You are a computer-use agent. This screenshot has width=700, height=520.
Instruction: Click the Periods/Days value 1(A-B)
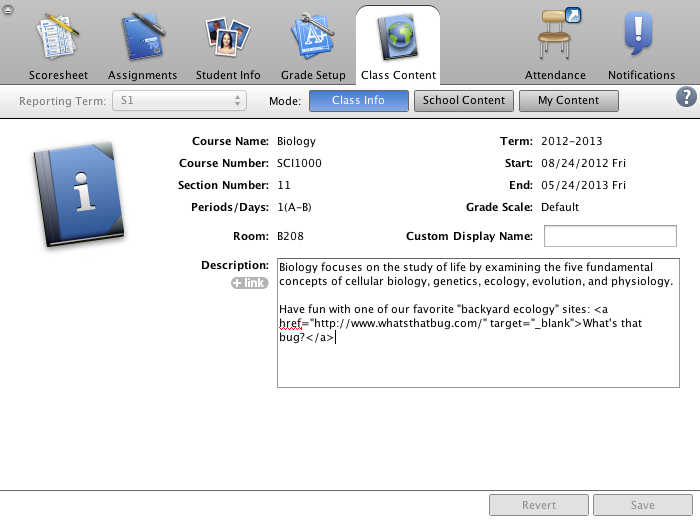click(294, 207)
